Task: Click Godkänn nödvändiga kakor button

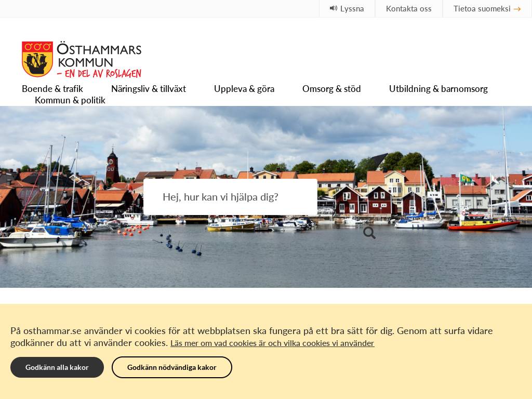Action: [x=171, y=367]
